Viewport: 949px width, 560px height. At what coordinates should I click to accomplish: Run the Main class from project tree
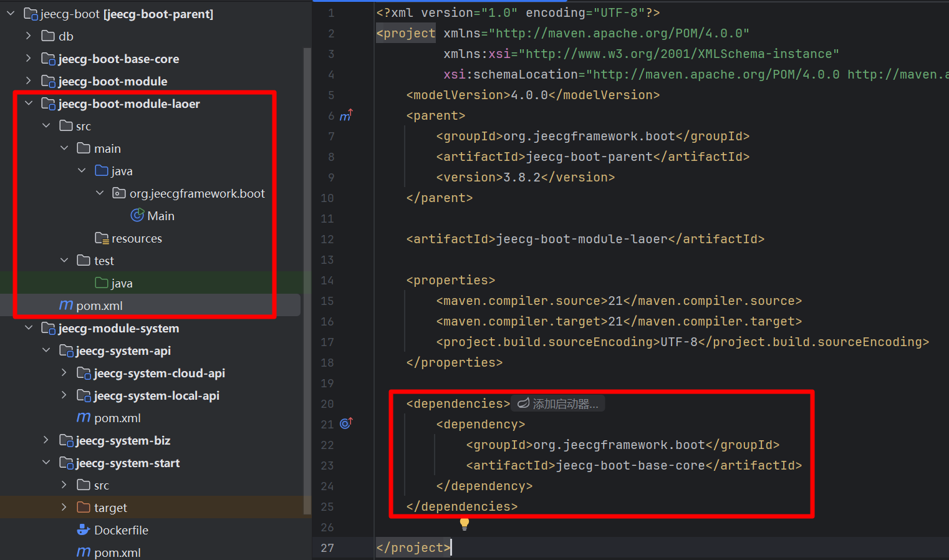tap(137, 215)
